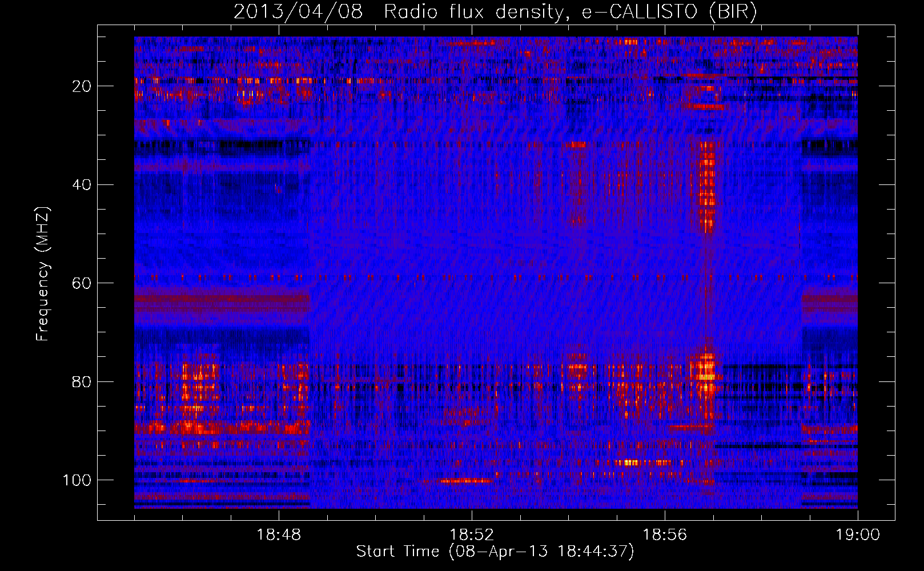Click the vertical burst at 40 MHz near 18:57
Screen dimensions: 924x571
coord(707,186)
